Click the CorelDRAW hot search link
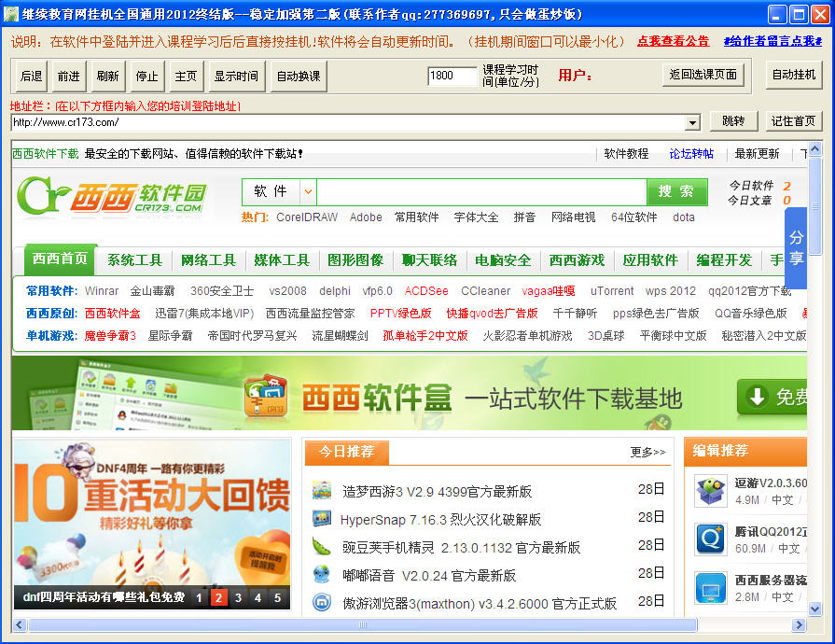This screenshot has height=644, width=835. coord(307,217)
